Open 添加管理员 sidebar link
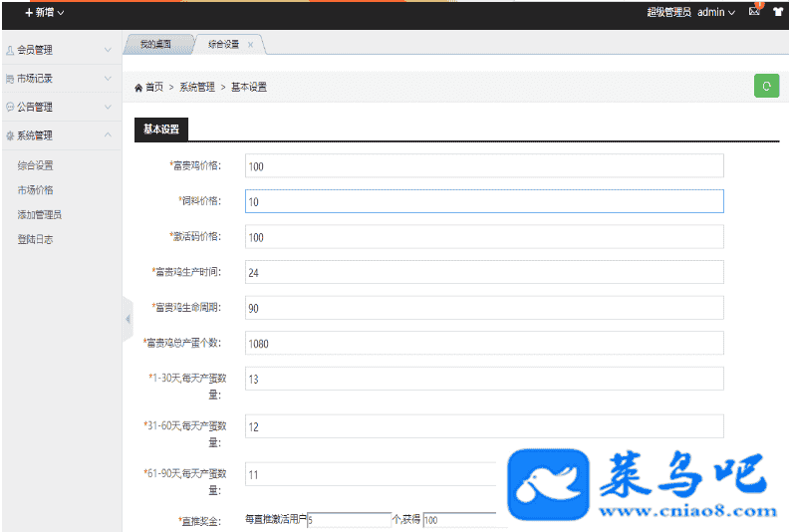 pos(40,214)
